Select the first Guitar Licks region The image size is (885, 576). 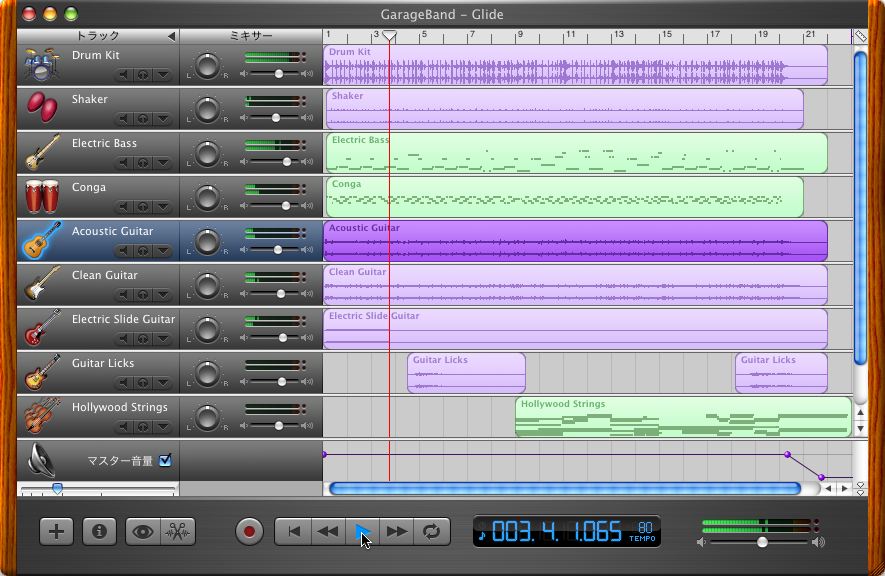coord(466,372)
